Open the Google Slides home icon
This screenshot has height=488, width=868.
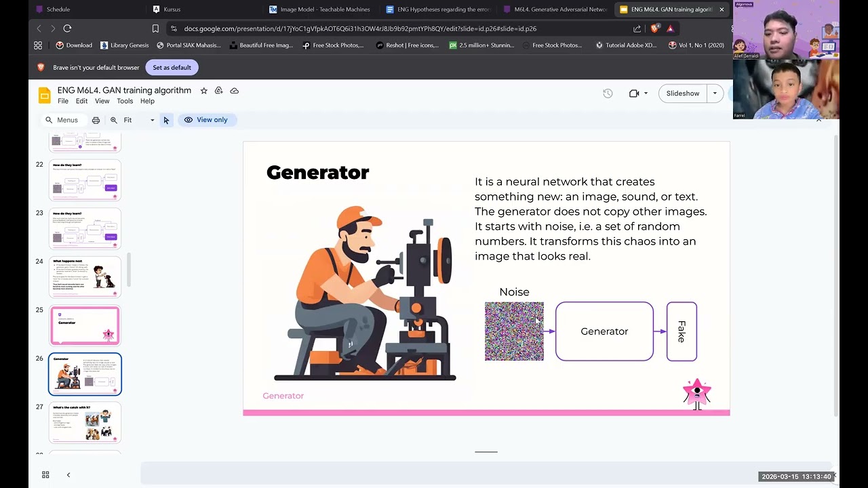click(45, 96)
